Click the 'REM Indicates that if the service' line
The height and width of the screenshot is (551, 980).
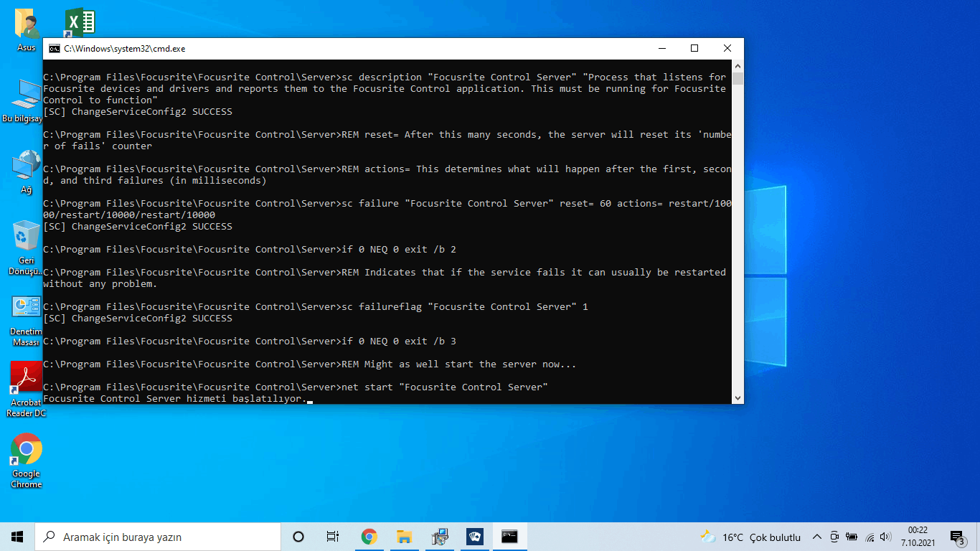[385, 278]
